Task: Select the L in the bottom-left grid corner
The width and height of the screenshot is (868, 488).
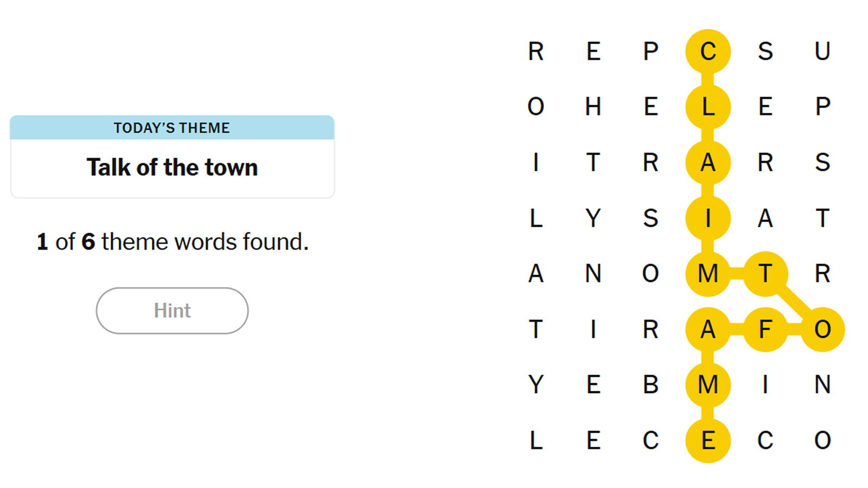Action: pos(535,440)
